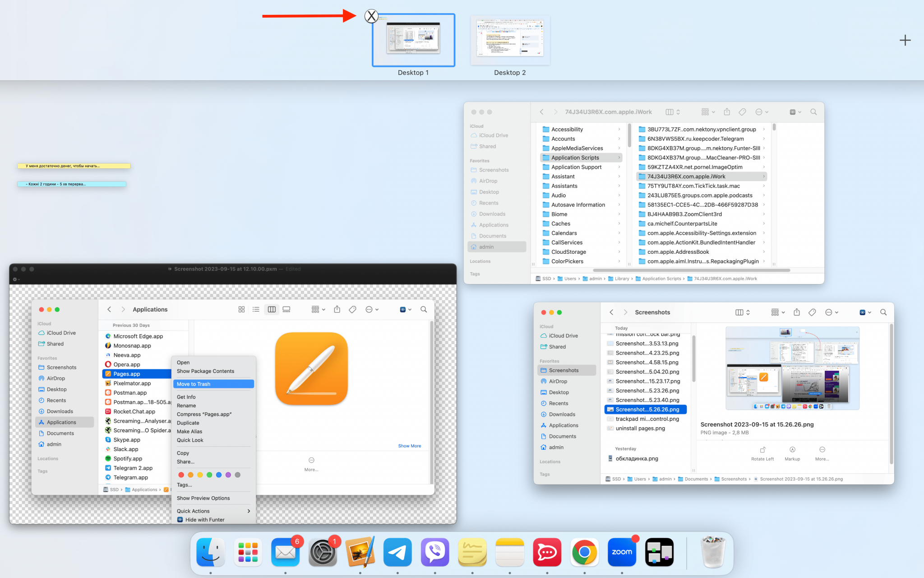The height and width of the screenshot is (578, 924).
Task: Click the plus button to add a new desktop
Action: pyautogui.click(x=905, y=40)
